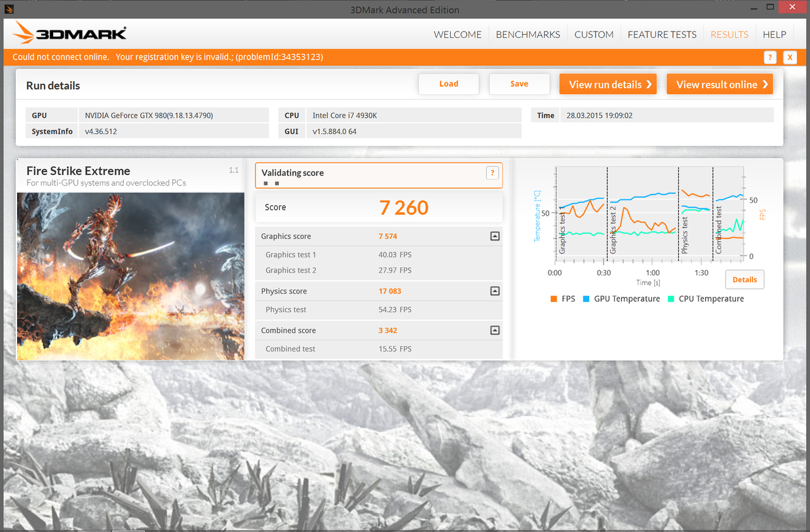This screenshot has width=810, height=532.
Task: Collapse the Graphics score section
Action: [495, 236]
